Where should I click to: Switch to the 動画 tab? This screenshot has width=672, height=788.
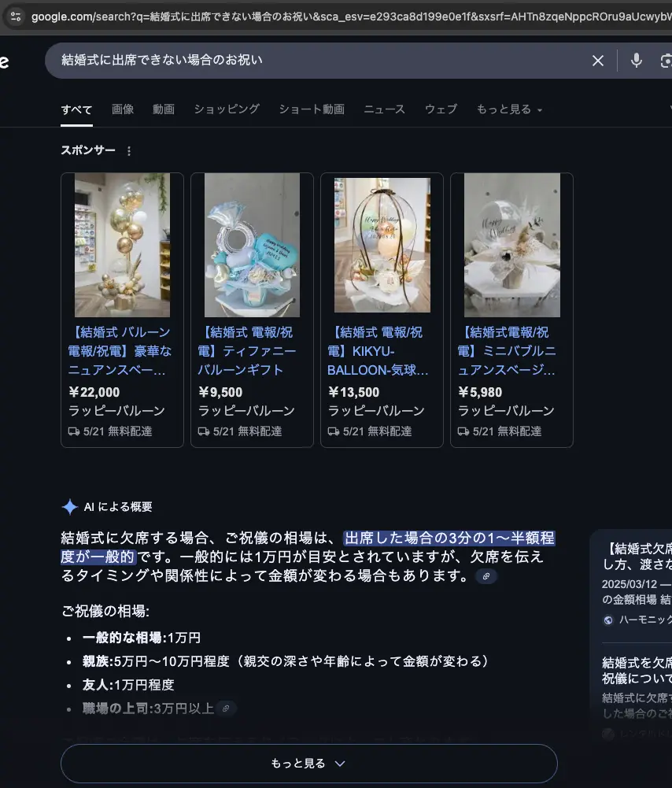[164, 109]
